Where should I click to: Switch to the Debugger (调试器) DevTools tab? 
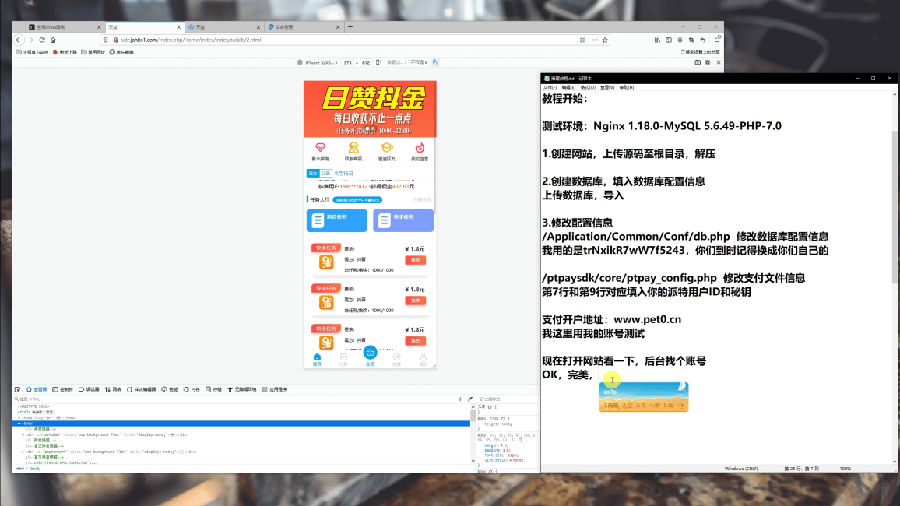(89, 390)
